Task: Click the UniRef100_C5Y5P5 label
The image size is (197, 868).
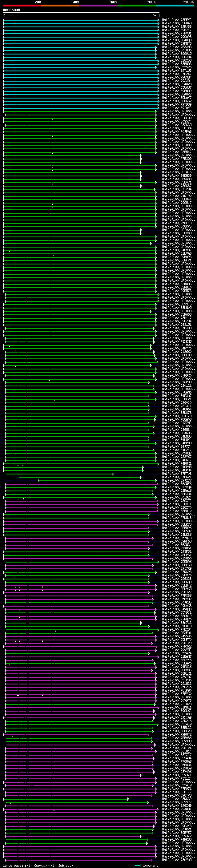Action: (x=177, y=67)
